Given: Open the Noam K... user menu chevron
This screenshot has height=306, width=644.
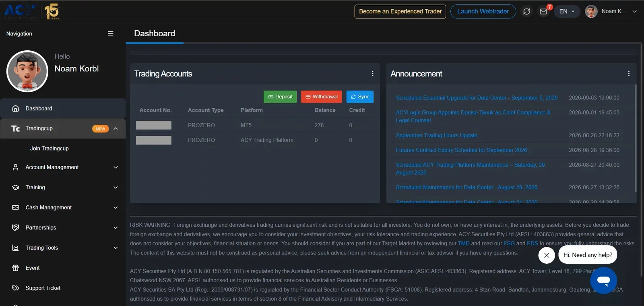Looking at the screenshot, I should [x=634, y=11].
